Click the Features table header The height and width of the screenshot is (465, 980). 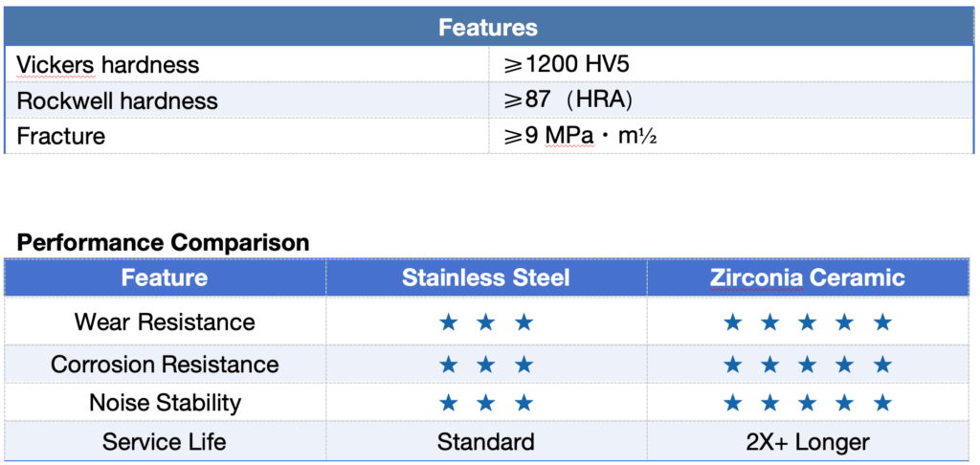(x=489, y=28)
